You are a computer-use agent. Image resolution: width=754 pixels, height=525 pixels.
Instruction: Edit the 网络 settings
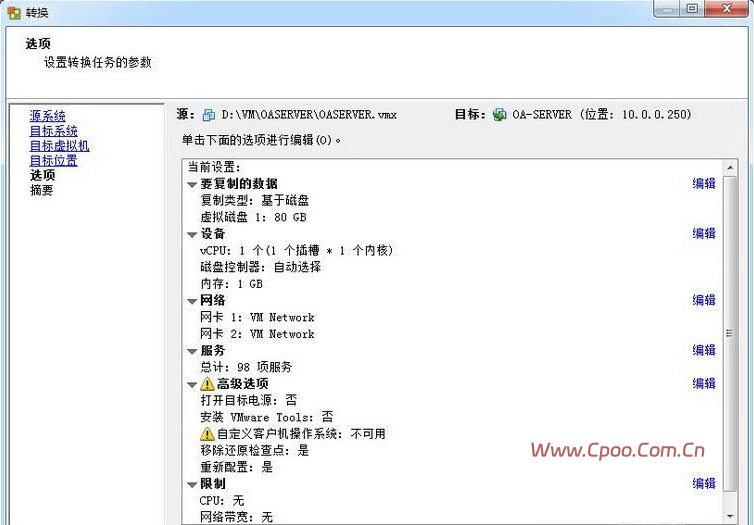(x=704, y=300)
